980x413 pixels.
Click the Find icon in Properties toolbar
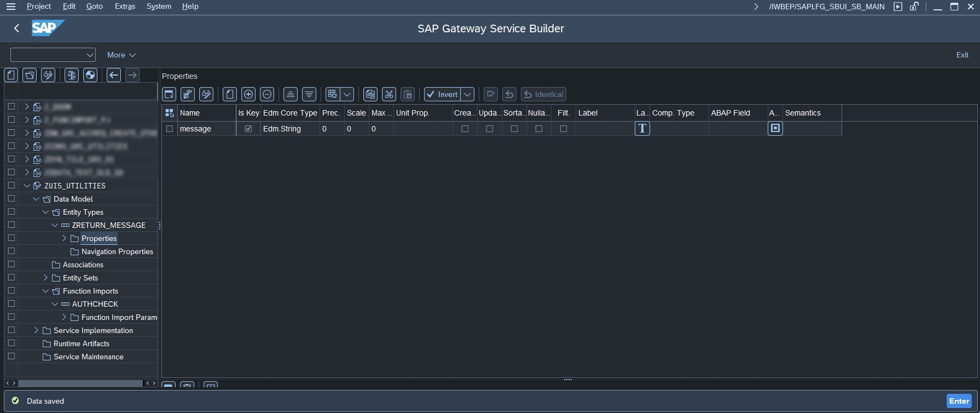(x=188, y=94)
